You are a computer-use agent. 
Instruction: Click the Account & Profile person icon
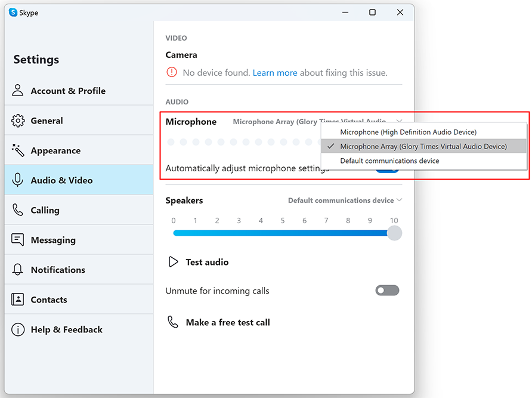[x=18, y=90]
